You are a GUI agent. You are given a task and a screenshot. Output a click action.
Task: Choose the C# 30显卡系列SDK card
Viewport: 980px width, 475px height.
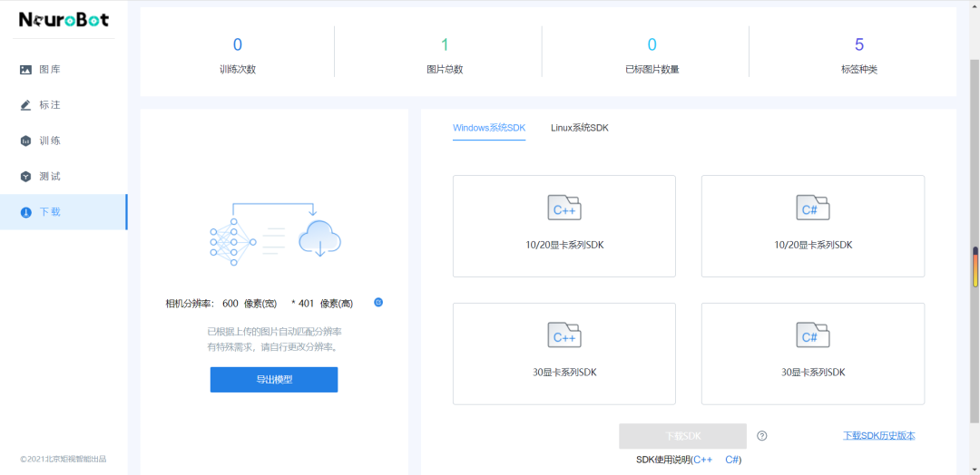[x=812, y=354]
